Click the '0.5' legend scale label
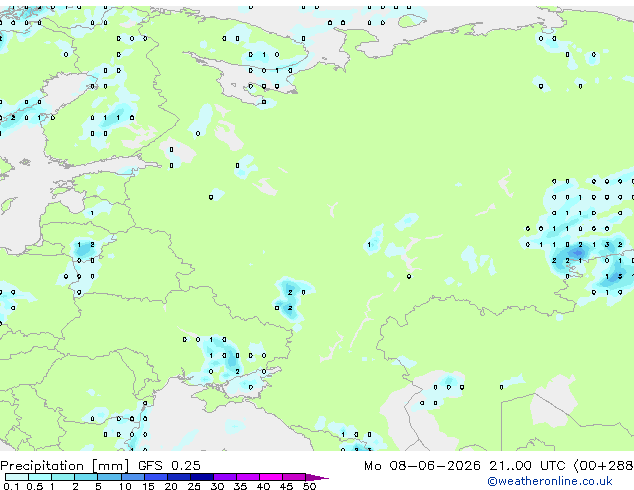The image size is (634, 490). (35, 486)
